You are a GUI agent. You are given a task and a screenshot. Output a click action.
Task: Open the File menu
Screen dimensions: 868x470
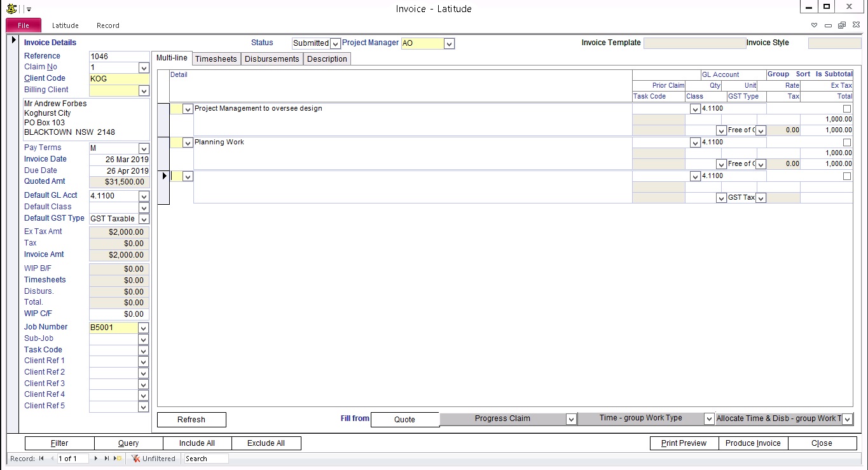24,25
